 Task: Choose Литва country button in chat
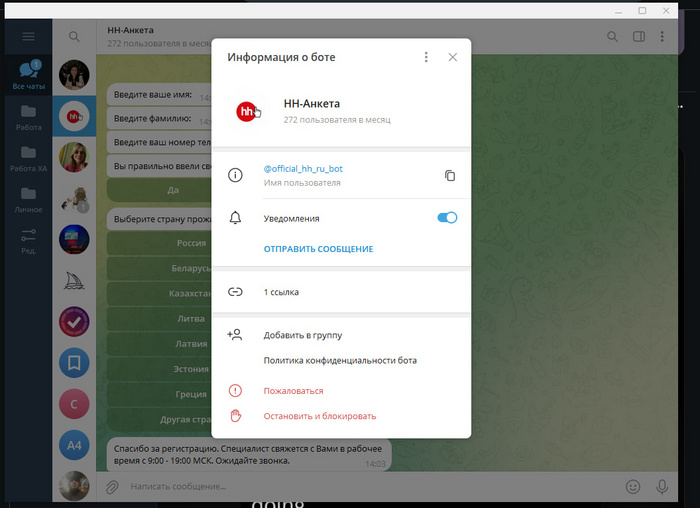[159, 319]
